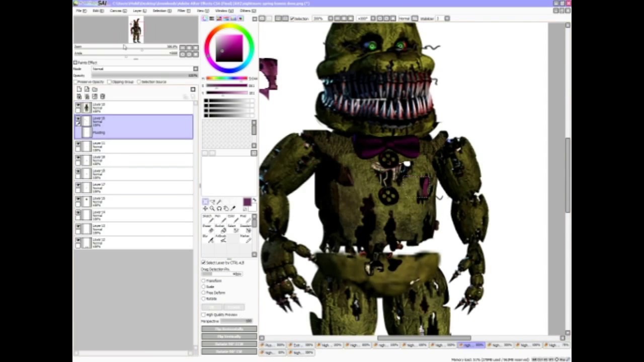Open the Layer menu
This screenshot has width=644, height=362.
pos(139,11)
